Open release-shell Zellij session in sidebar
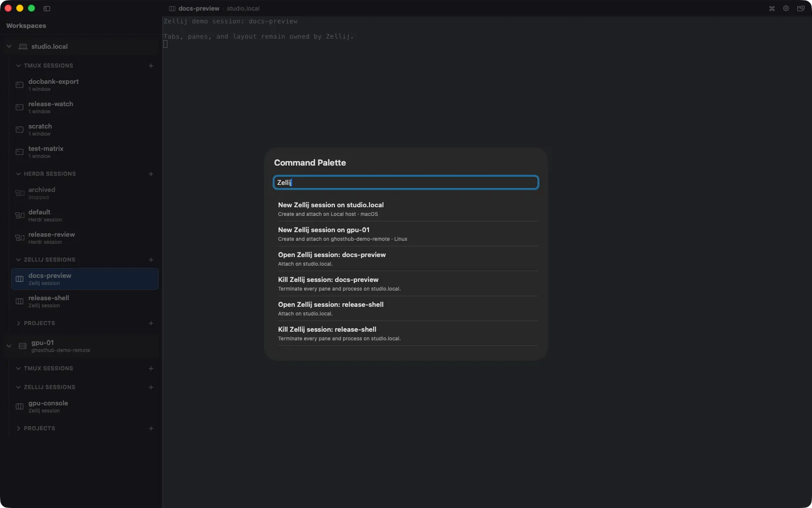 [84, 301]
